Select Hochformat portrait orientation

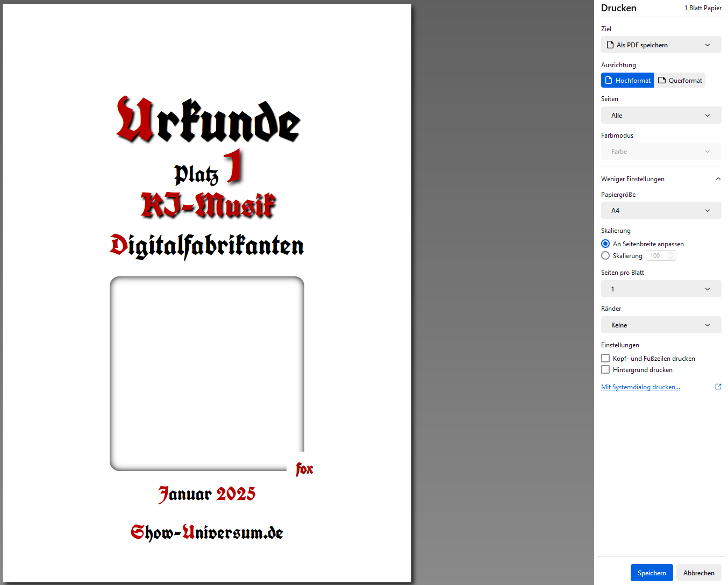(627, 80)
